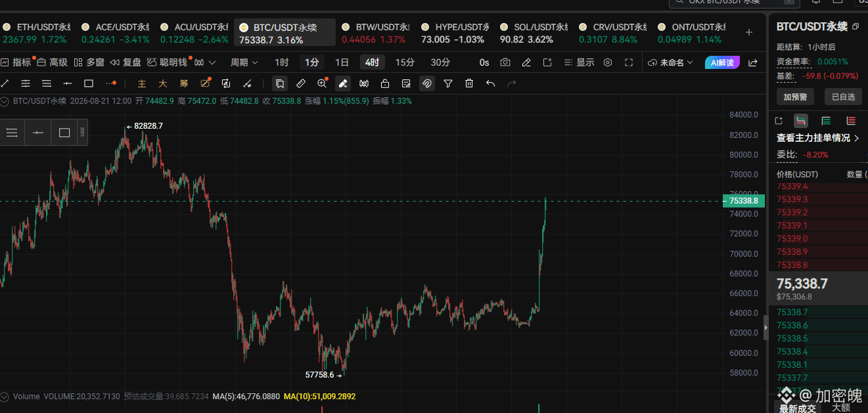Select combined buy-sell order book view
868x413 pixels.
[x=800, y=120]
